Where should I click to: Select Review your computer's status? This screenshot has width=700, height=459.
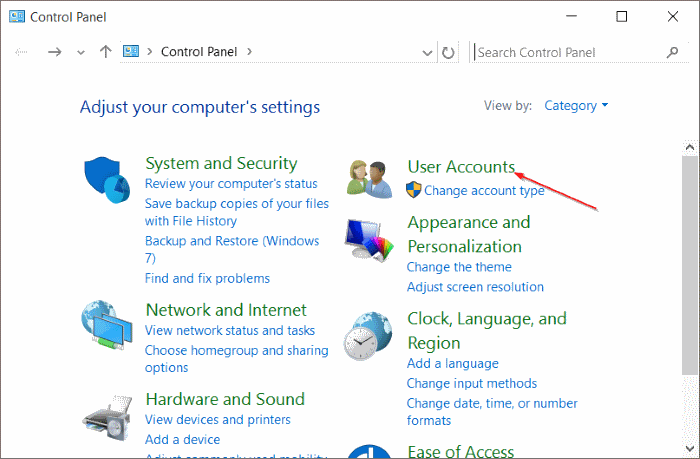pos(231,184)
